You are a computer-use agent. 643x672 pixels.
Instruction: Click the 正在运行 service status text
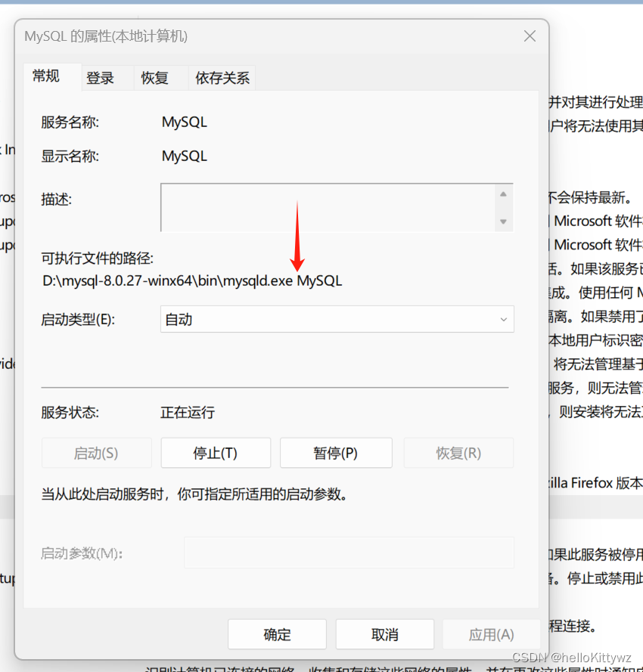pos(188,412)
